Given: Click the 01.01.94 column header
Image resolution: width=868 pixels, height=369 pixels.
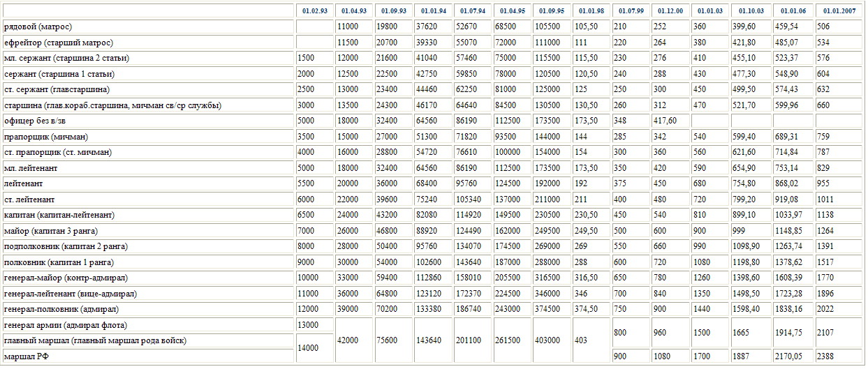Looking at the screenshot, I should click(434, 11).
